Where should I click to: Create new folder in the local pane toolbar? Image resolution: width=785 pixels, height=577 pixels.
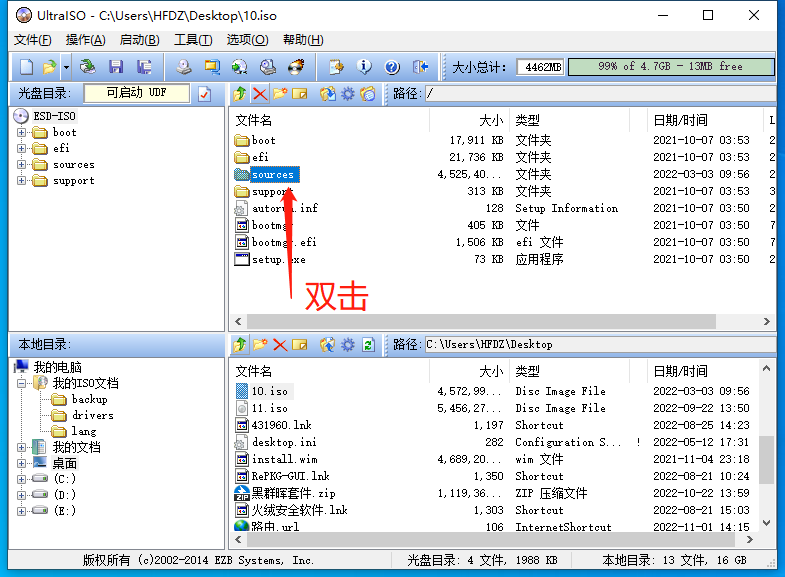[260, 345]
